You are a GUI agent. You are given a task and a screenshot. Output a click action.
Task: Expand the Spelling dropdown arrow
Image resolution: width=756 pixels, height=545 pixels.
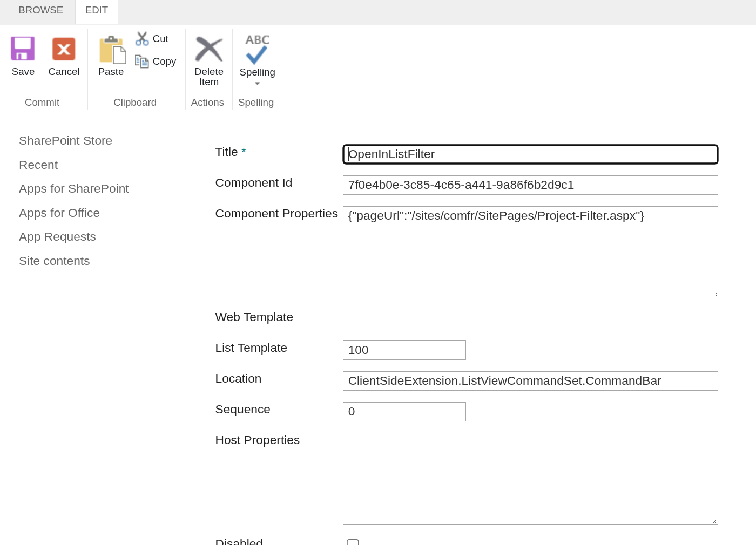tap(257, 84)
